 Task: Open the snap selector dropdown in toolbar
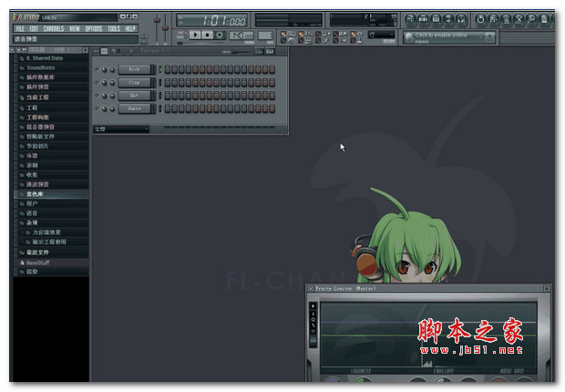pyautogui.click(x=381, y=35)
